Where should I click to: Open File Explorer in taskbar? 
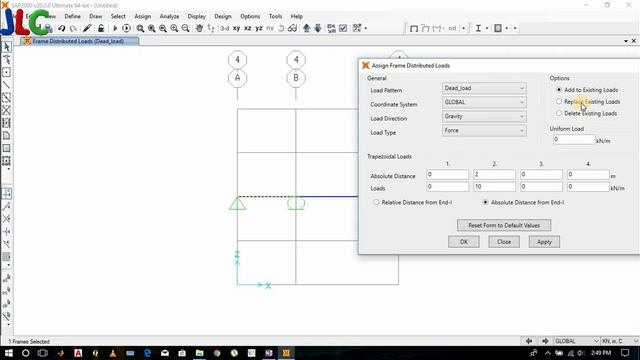click(200, 353)
